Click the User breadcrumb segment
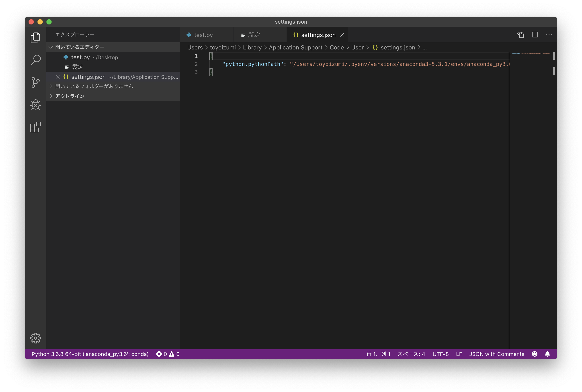This screenshot has height=392, width=582. click(x=357, y=47)
